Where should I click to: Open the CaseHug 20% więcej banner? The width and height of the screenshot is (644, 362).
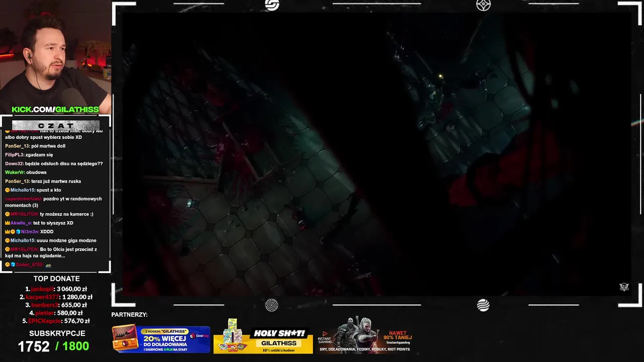click(x=161, y=339)
